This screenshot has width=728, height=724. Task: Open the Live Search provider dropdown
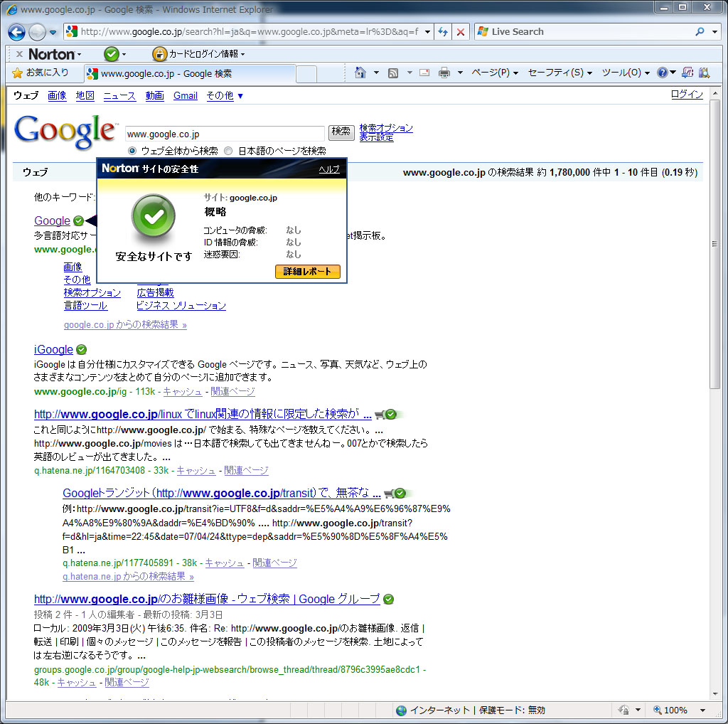coord(715,32)
